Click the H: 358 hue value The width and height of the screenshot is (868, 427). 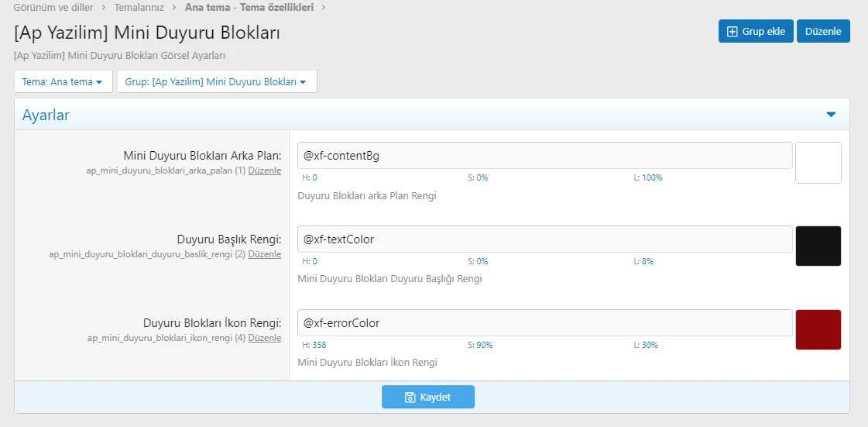pyautogui.click(x=314, y=345)
